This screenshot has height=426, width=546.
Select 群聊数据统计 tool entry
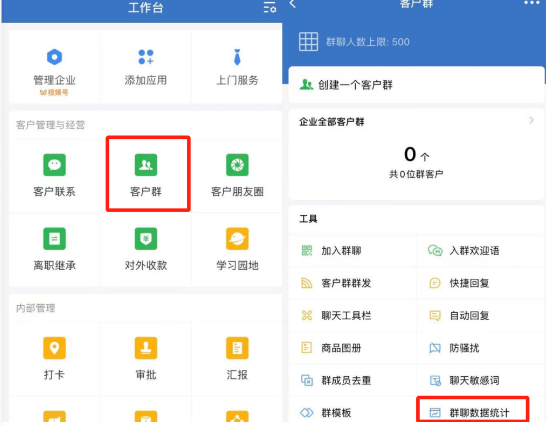point(472,412)
